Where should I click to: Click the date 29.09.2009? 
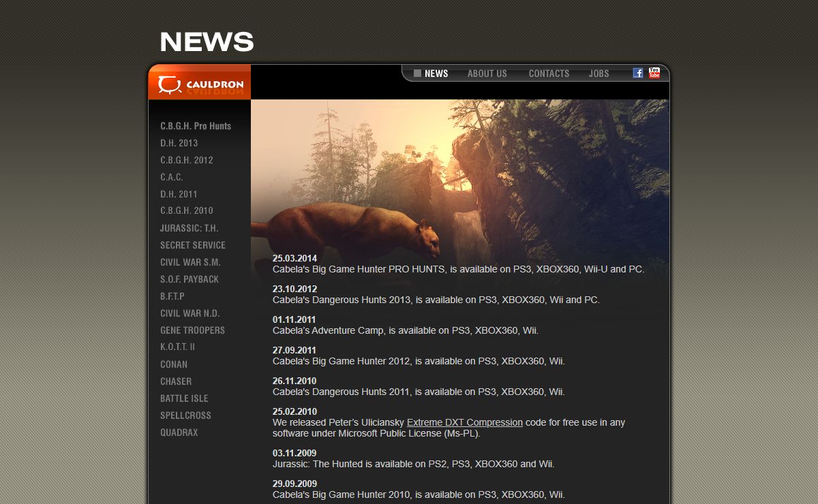click(294, 484)
